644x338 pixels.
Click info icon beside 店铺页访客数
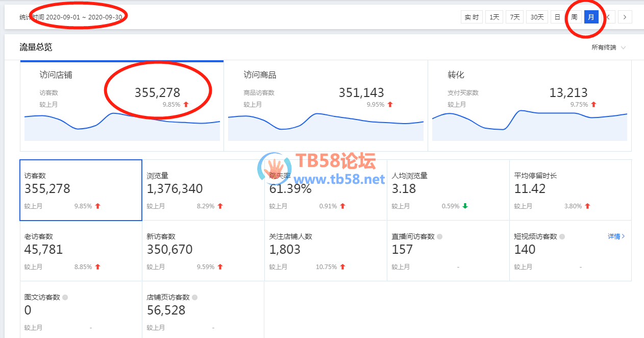click(195, 297)
